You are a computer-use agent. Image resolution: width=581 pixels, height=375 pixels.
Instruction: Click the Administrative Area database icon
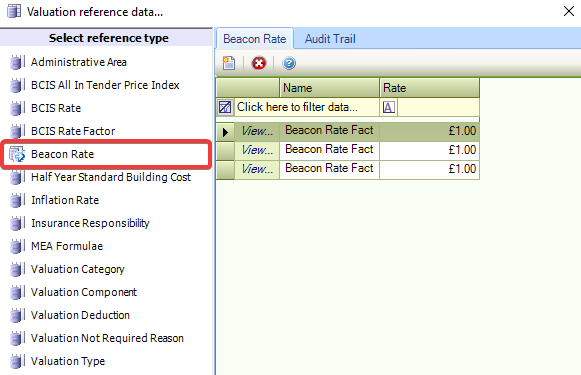17,62
